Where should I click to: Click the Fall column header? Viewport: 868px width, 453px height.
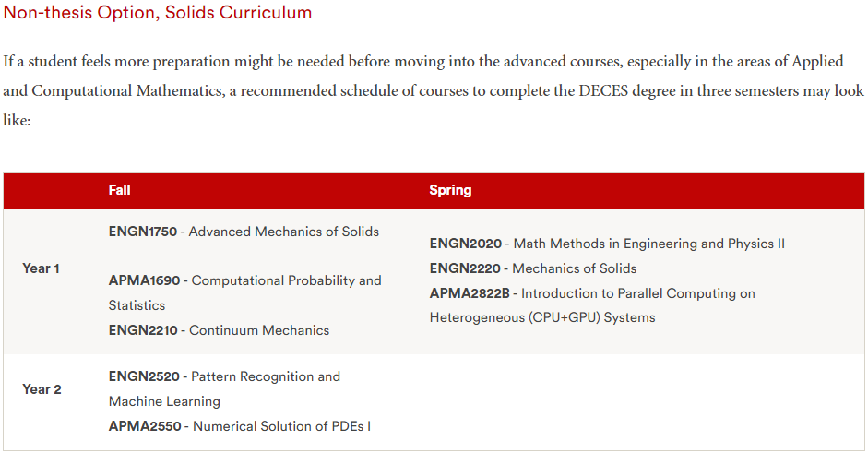[120, 190]
